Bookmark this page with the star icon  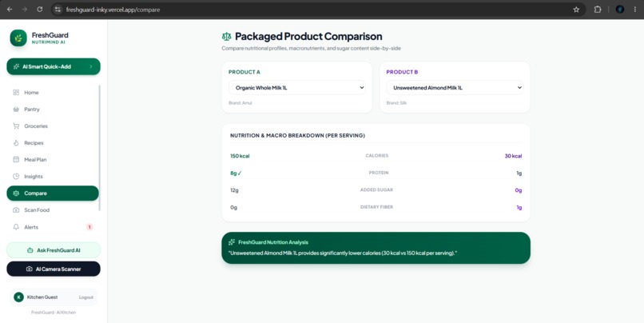[576, 10]
